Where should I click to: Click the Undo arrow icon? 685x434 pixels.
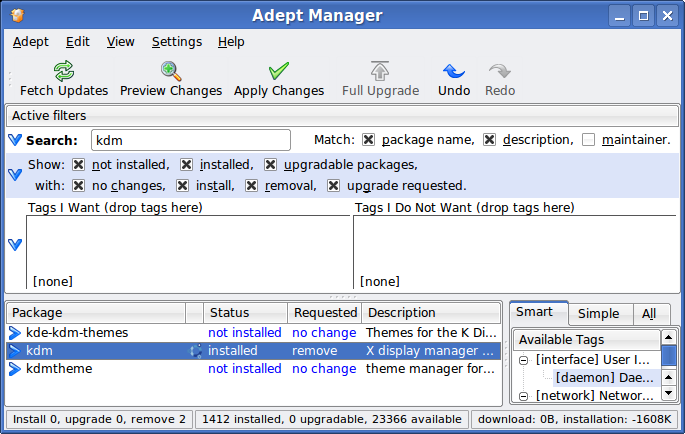pyautogui.click(x=454, y=72)
